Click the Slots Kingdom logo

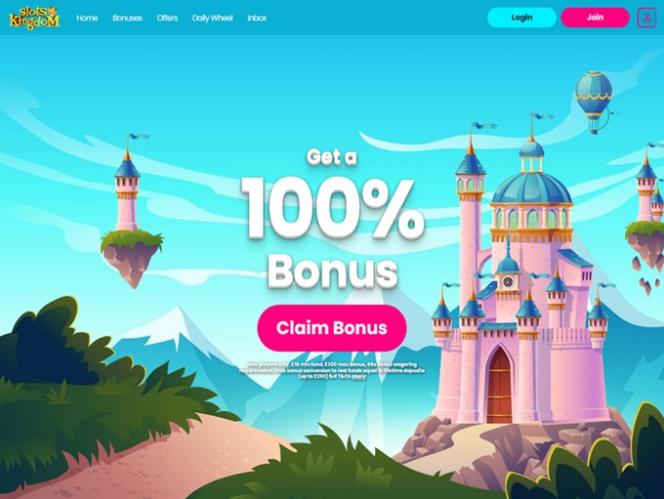(x=34, y=18)
